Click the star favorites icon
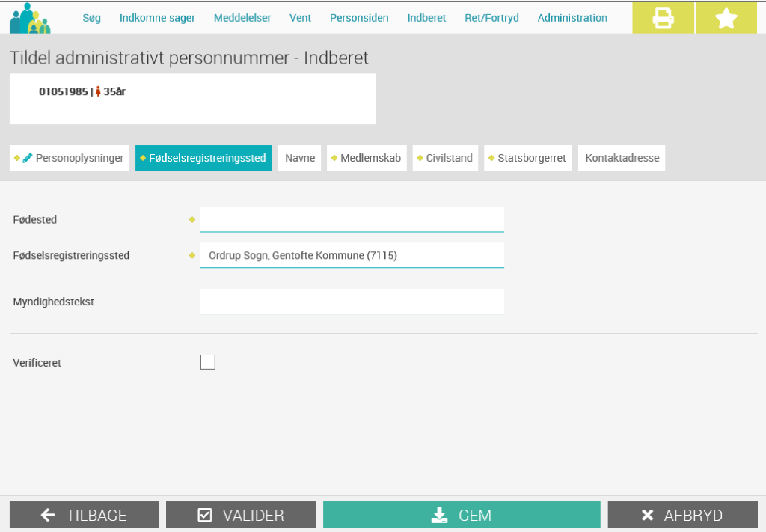The image size is (766, 532). tap(726, 18)
